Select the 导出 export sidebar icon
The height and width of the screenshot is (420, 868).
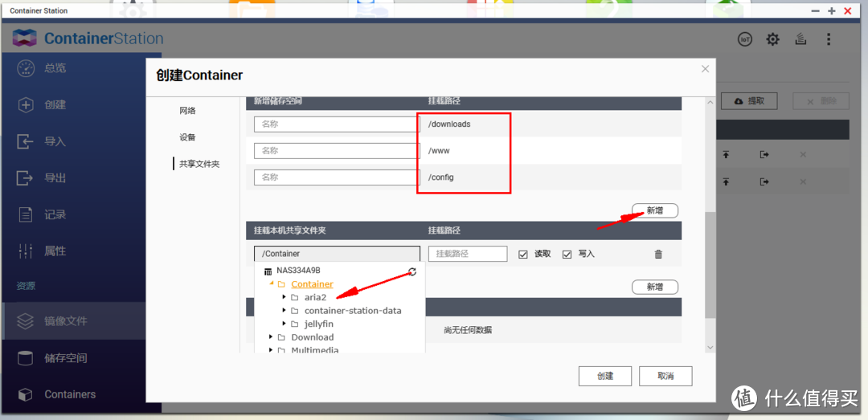pyautogui.click(x=26, y=178)
